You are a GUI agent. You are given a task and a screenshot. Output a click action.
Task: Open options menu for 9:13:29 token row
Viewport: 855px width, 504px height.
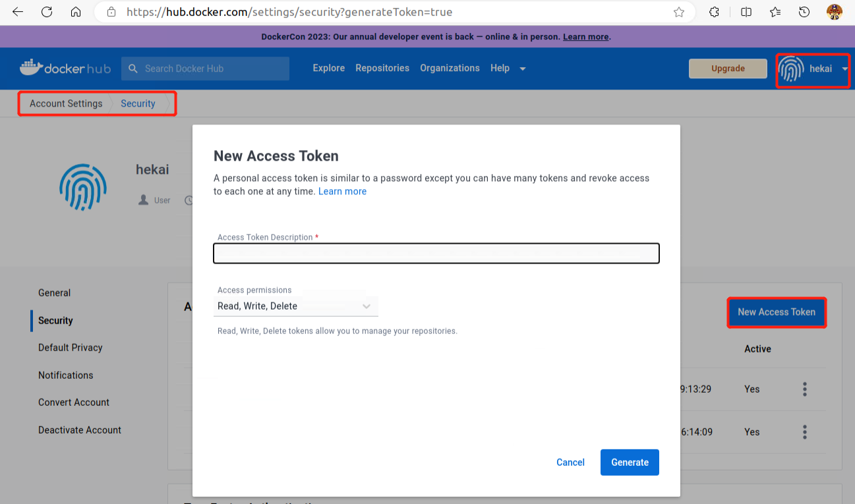[805, 389]
